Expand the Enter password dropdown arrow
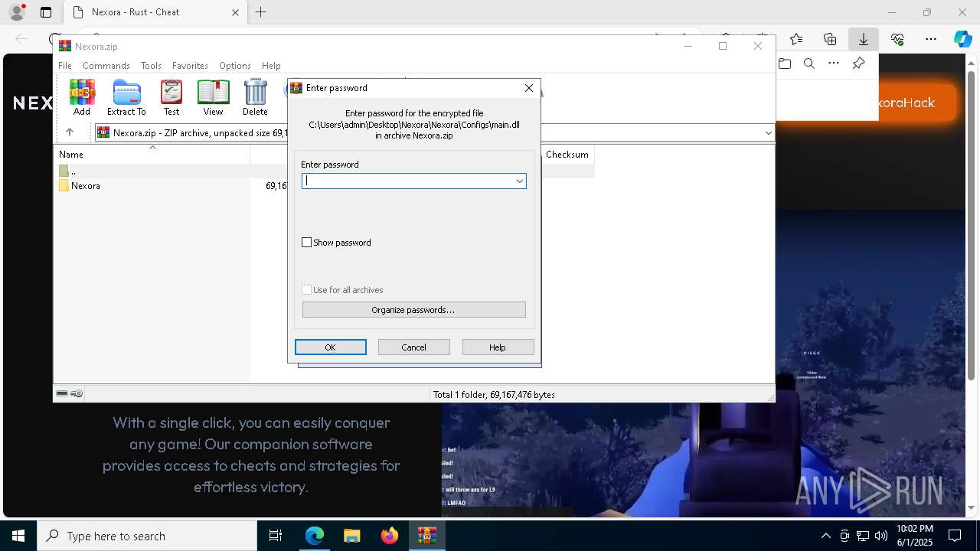The height and width of the screenshot is (551, 980). tap(519, 181)
